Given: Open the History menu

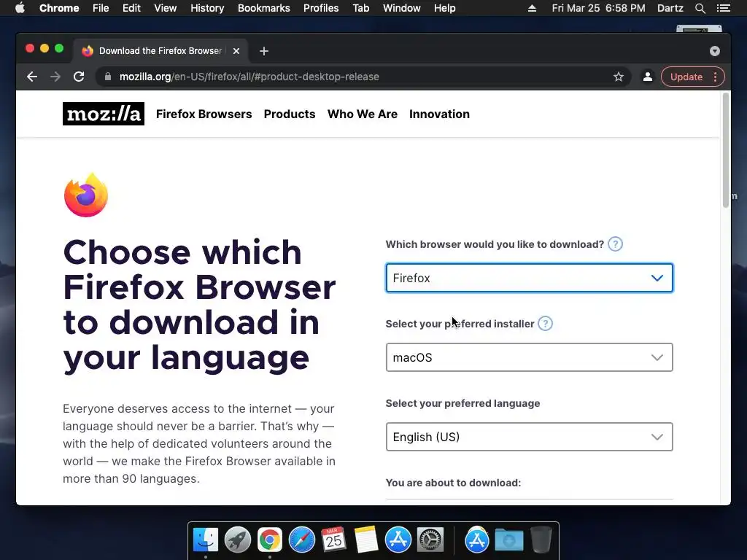Looking at the screenshot, I should click(x=207, y=8).
